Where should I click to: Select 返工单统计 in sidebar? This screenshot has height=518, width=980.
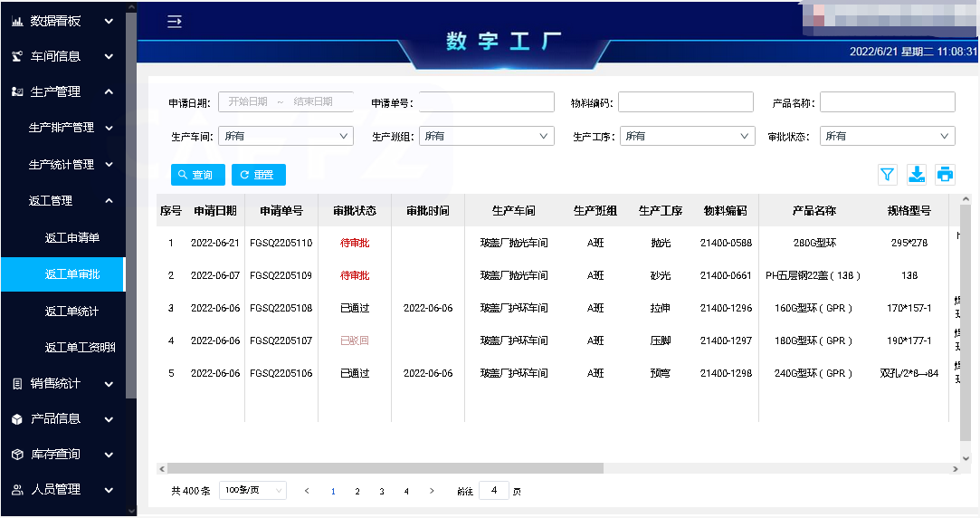coord(72,311)
